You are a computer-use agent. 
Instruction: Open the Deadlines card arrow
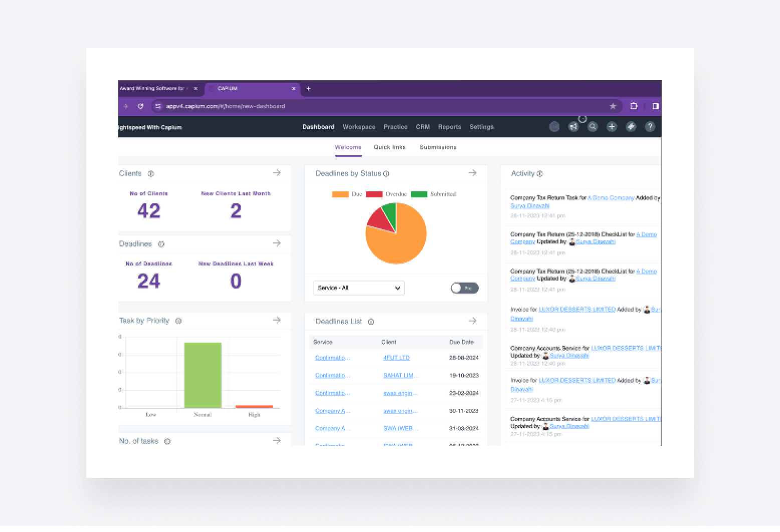277,243
